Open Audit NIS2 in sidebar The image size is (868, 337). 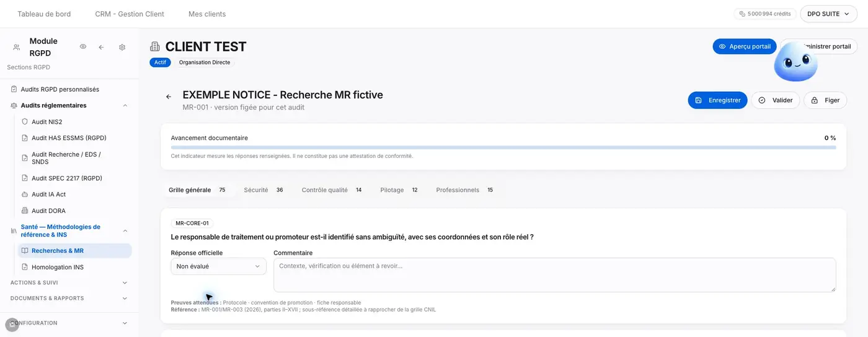(74, 122)
